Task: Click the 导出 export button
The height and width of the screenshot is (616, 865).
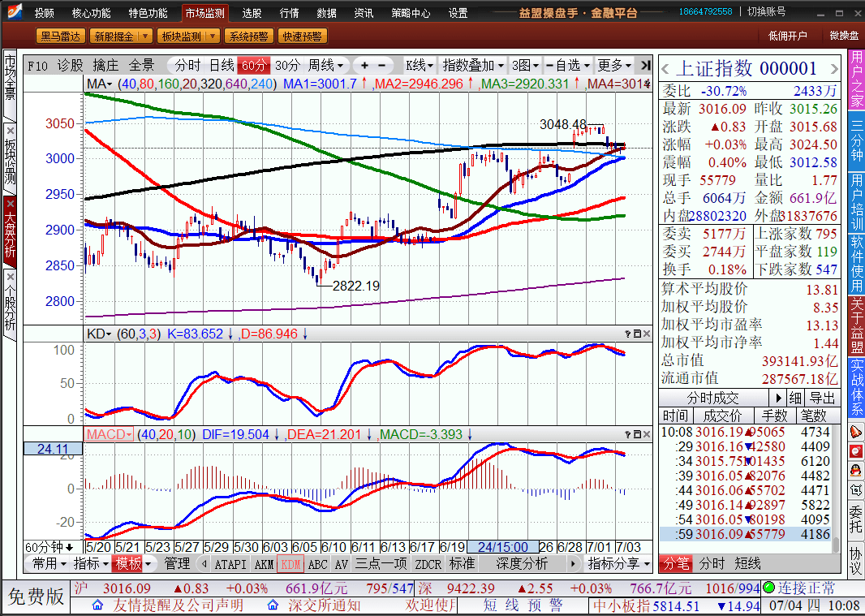Action: (822, 398)
